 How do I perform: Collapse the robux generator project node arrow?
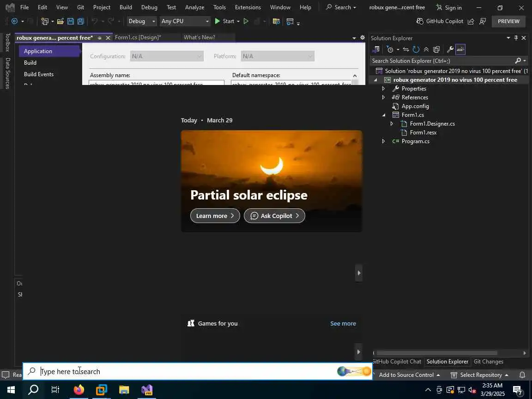coord(375,80)
